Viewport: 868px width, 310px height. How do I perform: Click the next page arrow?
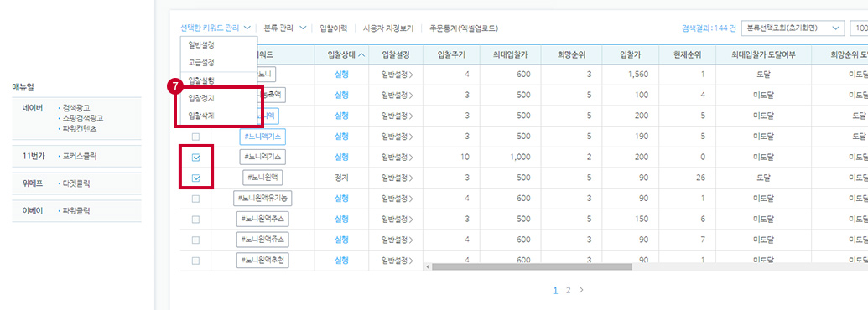[580, 290]
